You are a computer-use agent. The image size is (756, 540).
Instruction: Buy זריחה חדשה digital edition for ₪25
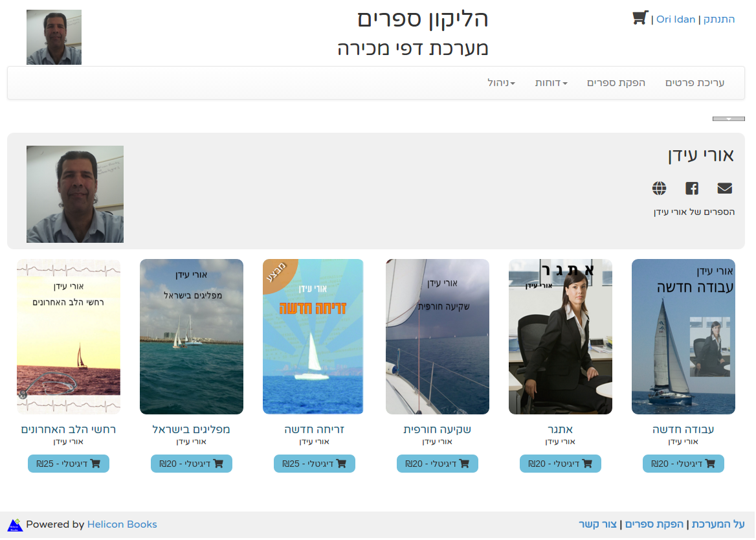(315, 464)
